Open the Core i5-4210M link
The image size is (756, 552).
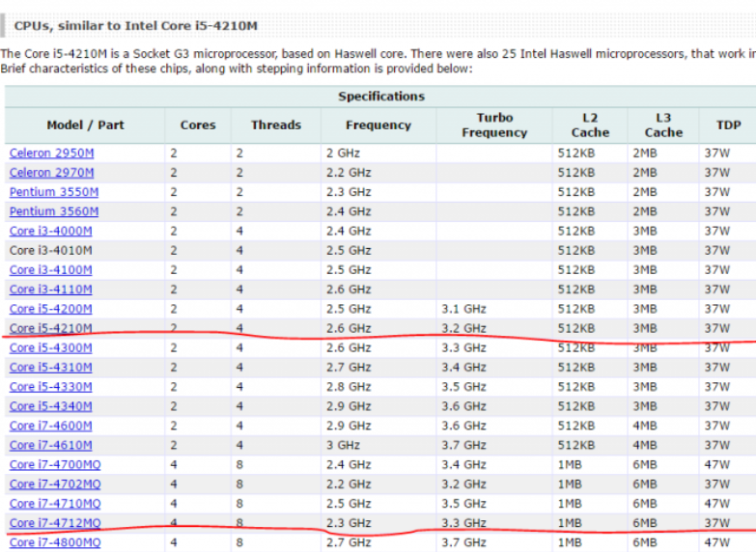(50, 328)
